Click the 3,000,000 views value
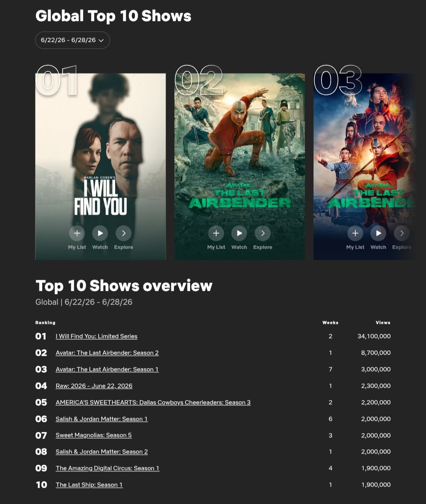426x504 pixels. 376,369
